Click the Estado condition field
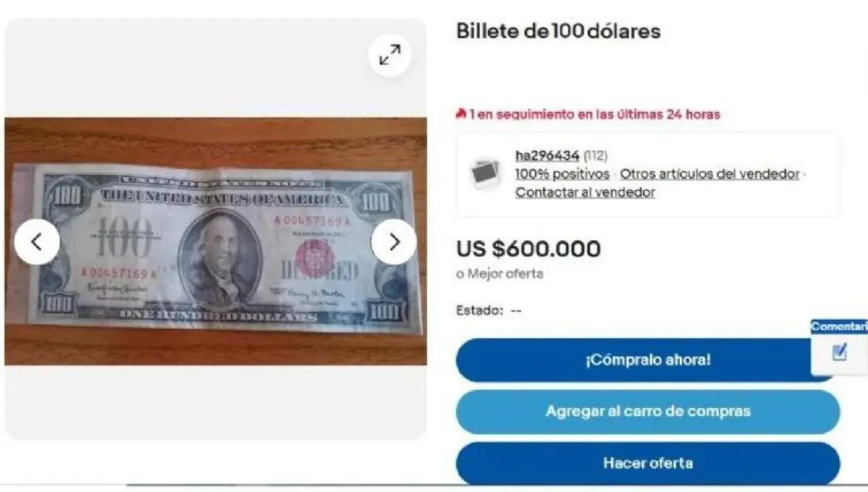The height and width of the screenshot is (492, 868). pyautogui.click(x=489, y=310)
